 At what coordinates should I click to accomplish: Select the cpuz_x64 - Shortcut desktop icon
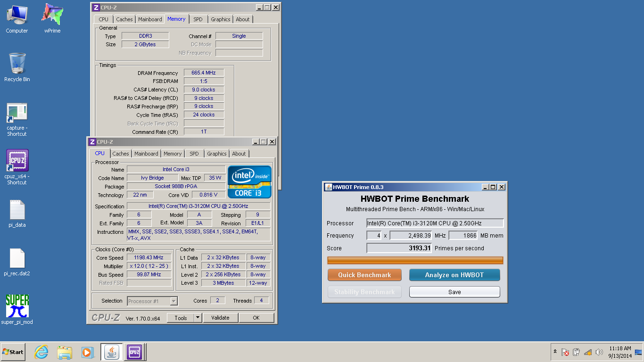17,167
